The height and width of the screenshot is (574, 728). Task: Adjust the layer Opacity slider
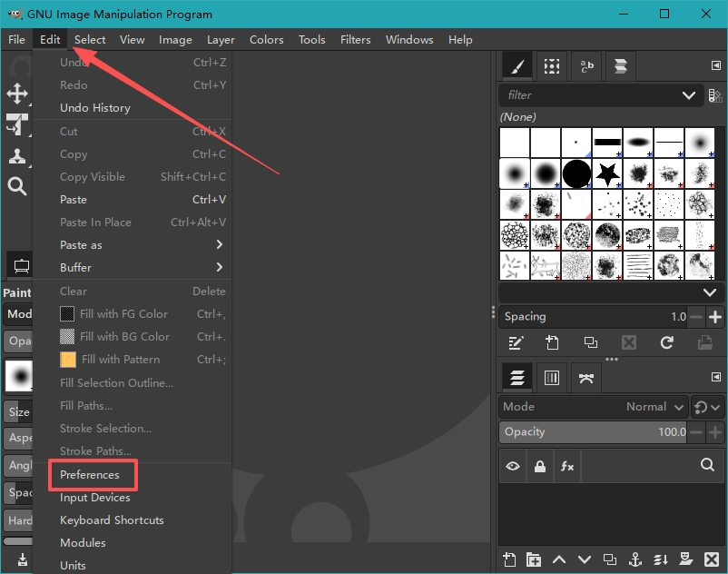click(x=594, y=432)
